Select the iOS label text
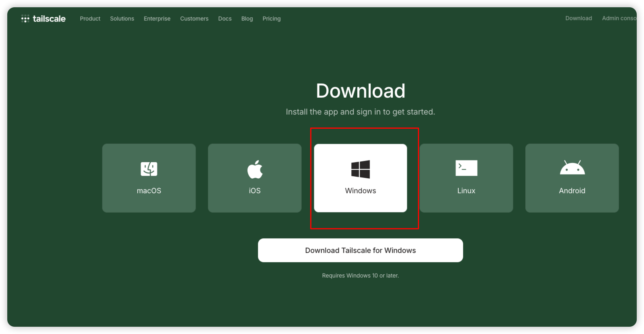Screen dimensions: 644x334 [x=255, y=191]
